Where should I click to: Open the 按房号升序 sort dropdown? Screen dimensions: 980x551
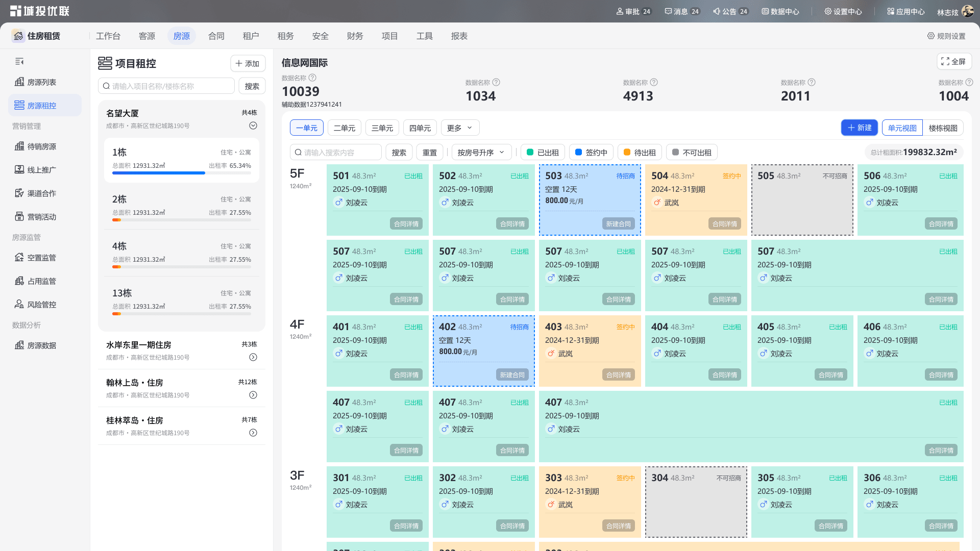[481, 153]
